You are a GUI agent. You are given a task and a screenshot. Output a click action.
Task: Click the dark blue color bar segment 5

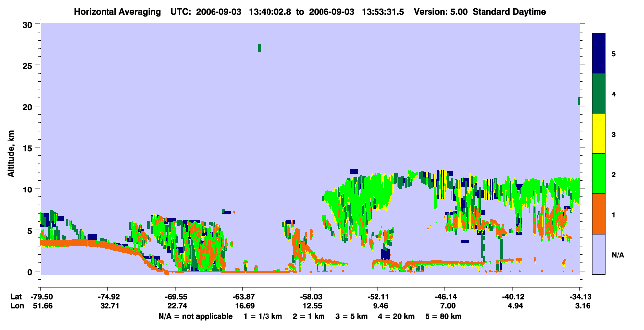[x=599, y=53]
